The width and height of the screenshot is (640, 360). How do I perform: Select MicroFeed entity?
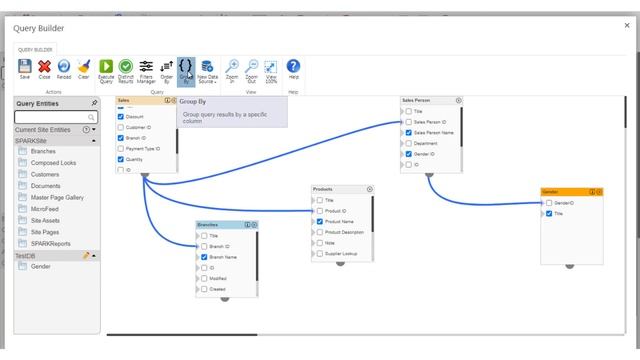pos(44,209)
